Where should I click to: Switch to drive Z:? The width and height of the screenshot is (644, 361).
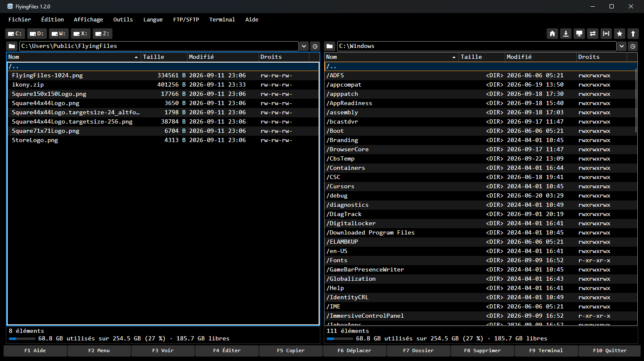click(x=103, y=34)
